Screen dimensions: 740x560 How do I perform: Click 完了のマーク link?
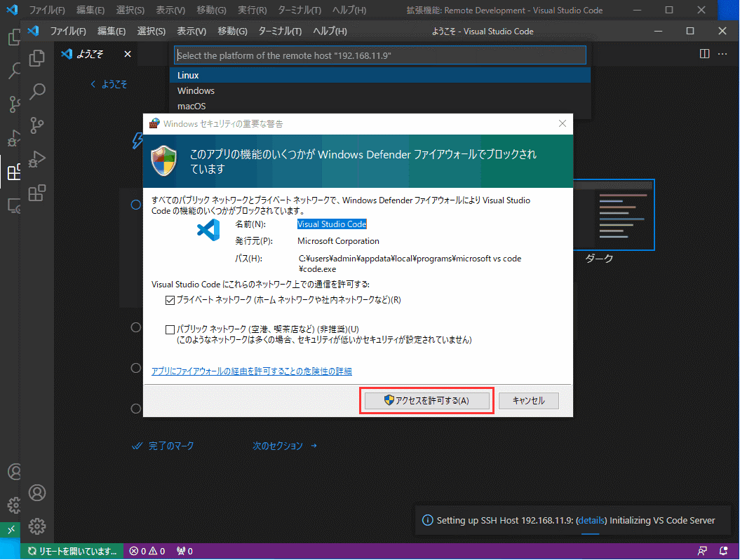point(163,446)
